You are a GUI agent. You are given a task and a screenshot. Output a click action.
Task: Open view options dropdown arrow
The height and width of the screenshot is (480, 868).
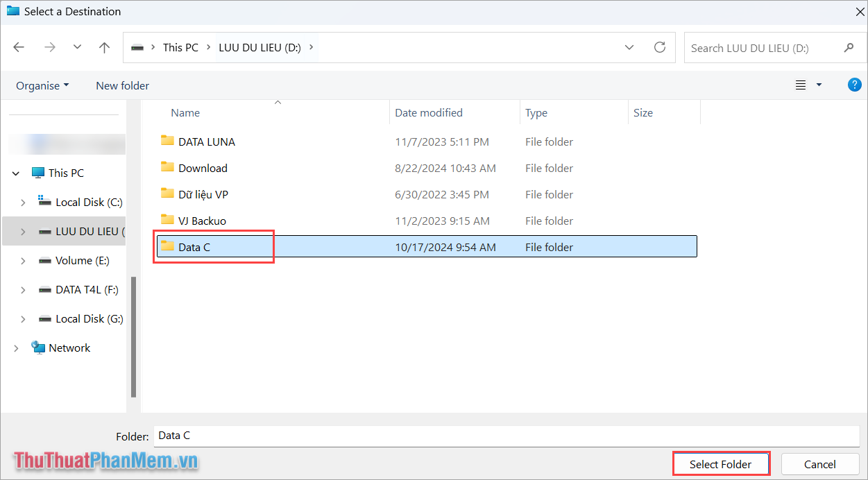pos(819,85)
